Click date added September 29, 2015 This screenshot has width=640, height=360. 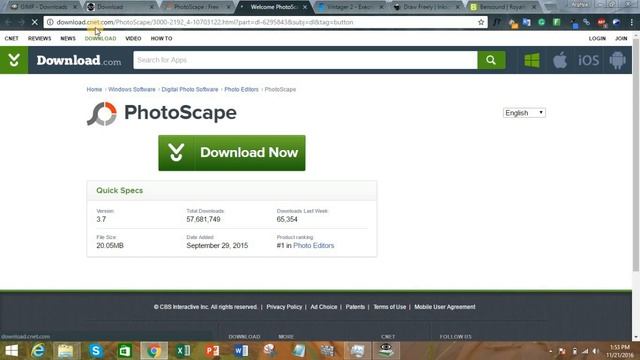point(217,245)
